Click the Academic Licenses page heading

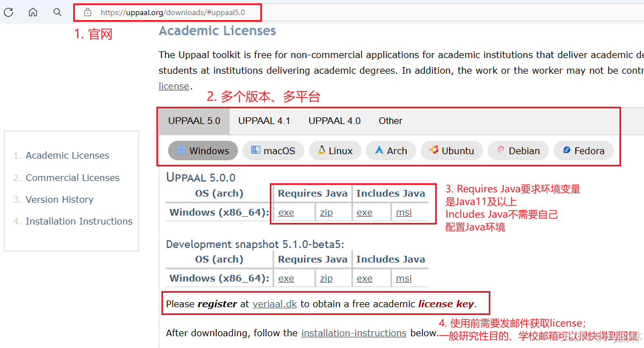(x=217, y=31)
